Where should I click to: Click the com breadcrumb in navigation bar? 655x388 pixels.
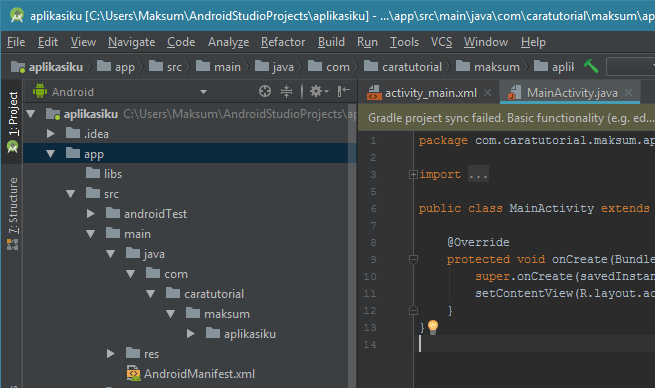click(329, 67)
